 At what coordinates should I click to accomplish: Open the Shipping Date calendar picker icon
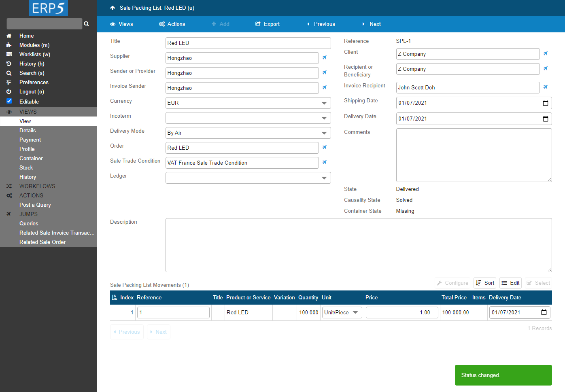pos(546,103)
